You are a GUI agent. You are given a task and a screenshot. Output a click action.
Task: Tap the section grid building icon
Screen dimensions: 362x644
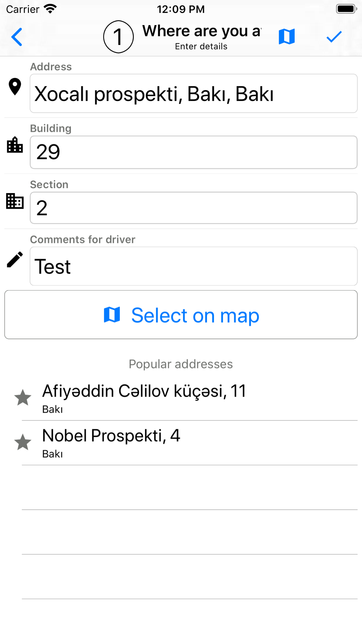[15, 201]
